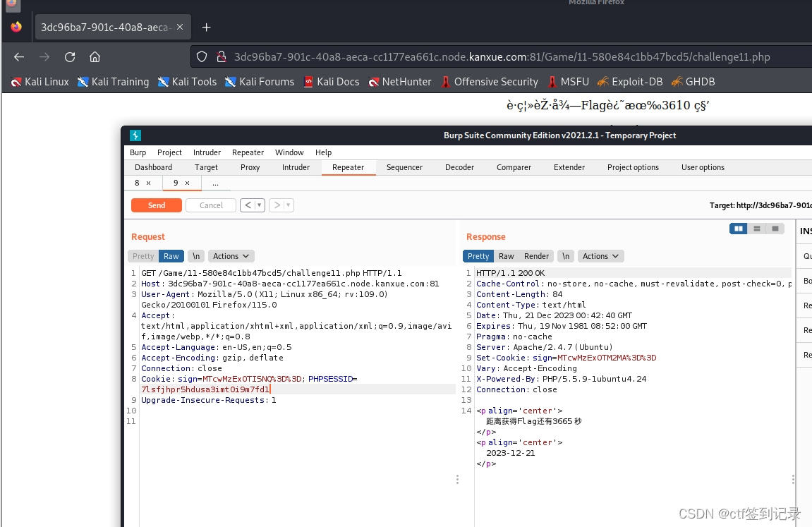This screenshot has height=527, width=812.
Task: Switch Request view to Pretty
Action: [x=143, y=256]
